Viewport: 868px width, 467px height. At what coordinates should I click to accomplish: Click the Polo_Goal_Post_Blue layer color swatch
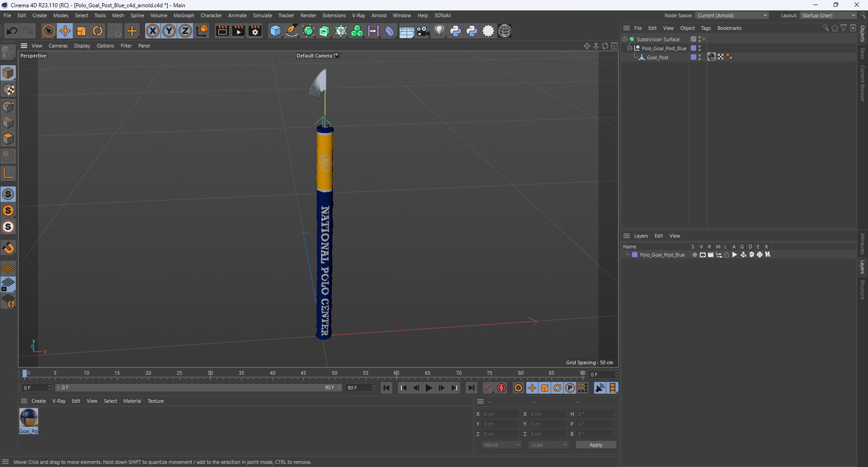(x=635, y=255)
